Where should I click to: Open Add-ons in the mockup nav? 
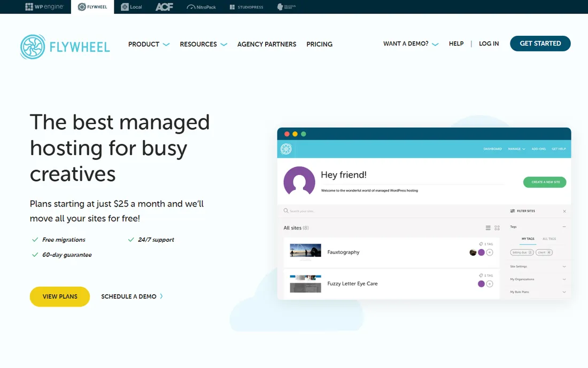coord(538,149)
